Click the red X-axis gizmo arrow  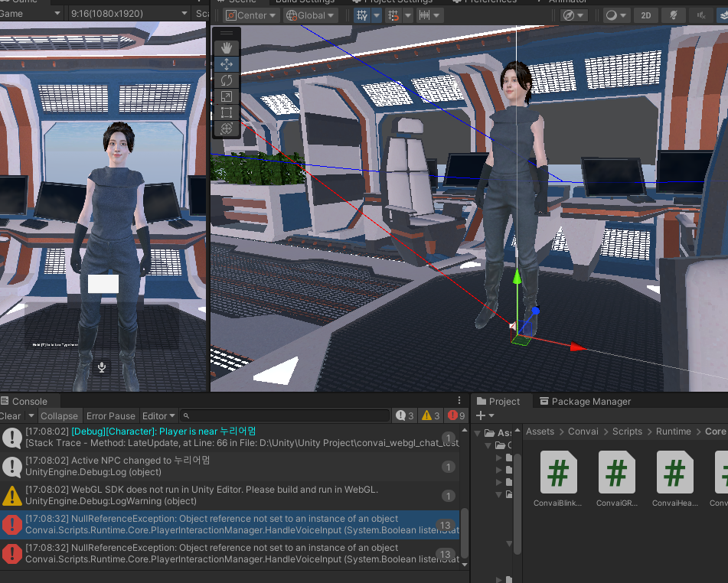577,347
